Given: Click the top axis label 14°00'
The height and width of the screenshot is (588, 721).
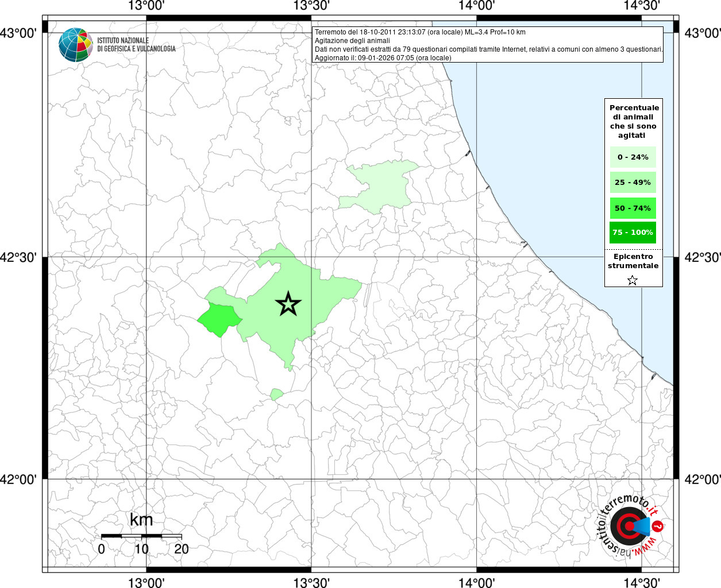Looking at the screenshot, I should [476, 6].
